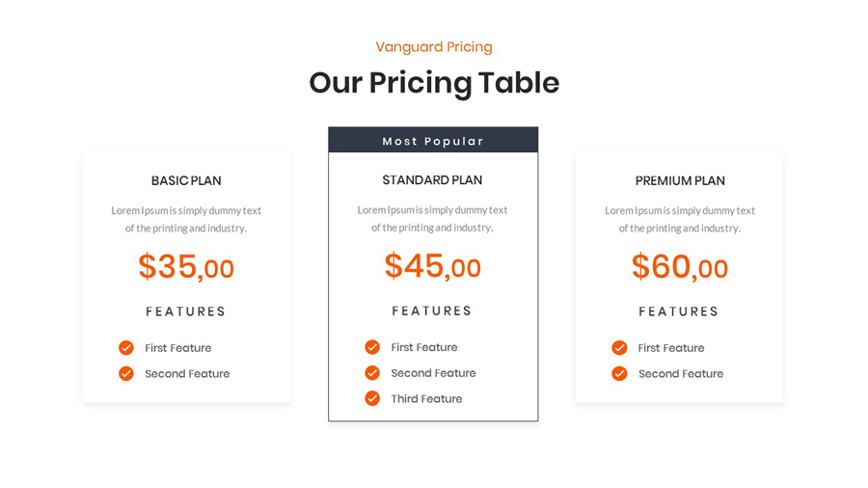Click Standard Plan Second Feature checkmark icon
The width and height of the screenshot is (868, 488).
click(x=372, y=373)
